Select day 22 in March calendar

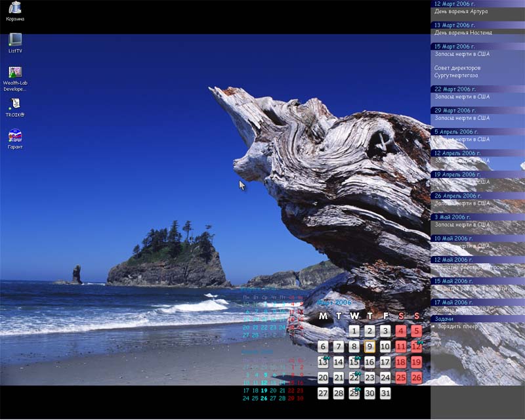354,378
